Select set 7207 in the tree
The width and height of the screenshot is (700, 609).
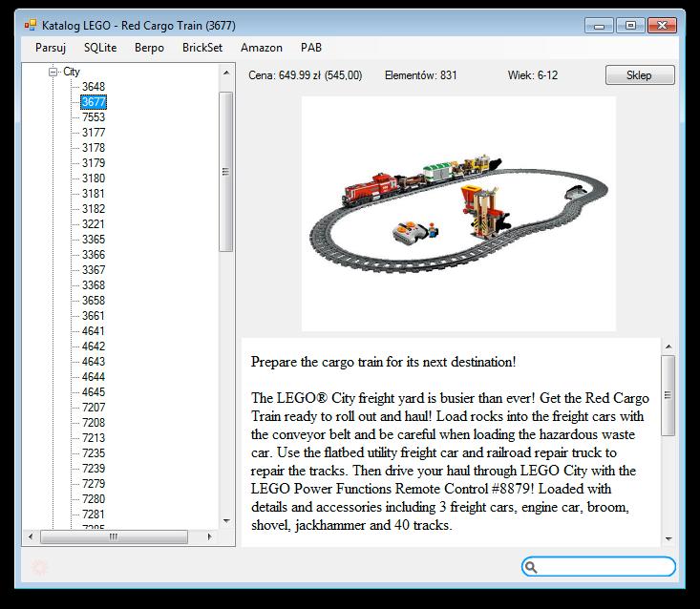pyautogui.click(x=94, y=408)
